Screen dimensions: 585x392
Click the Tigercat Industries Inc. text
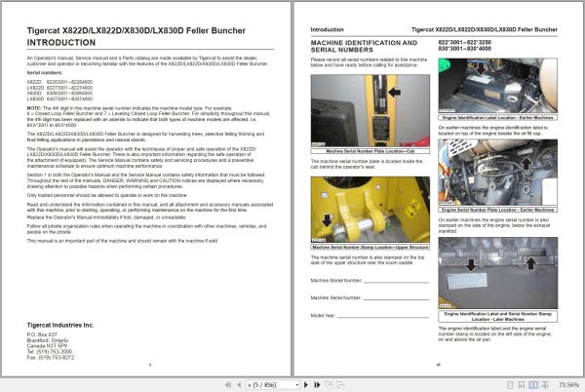click(x=60, y=326)
